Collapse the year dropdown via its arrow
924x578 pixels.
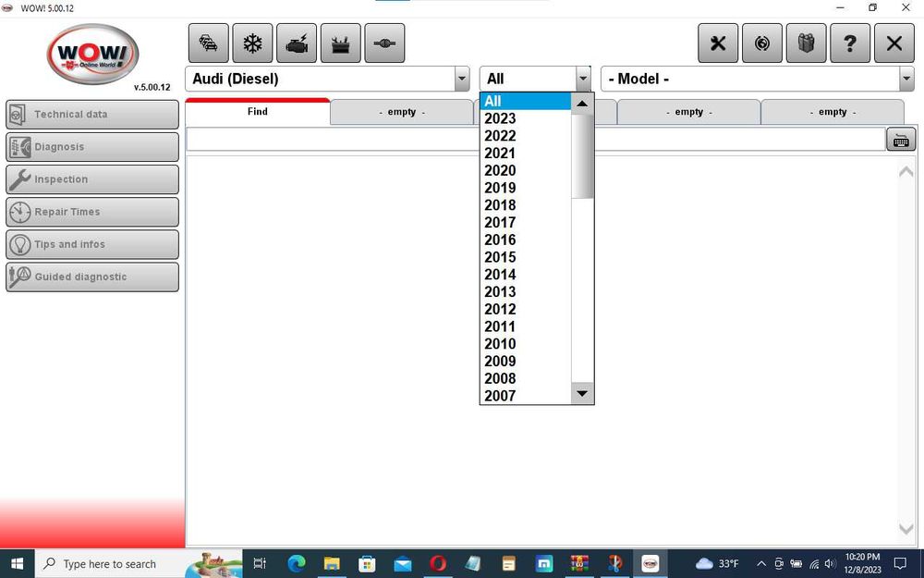click(583, 79)
